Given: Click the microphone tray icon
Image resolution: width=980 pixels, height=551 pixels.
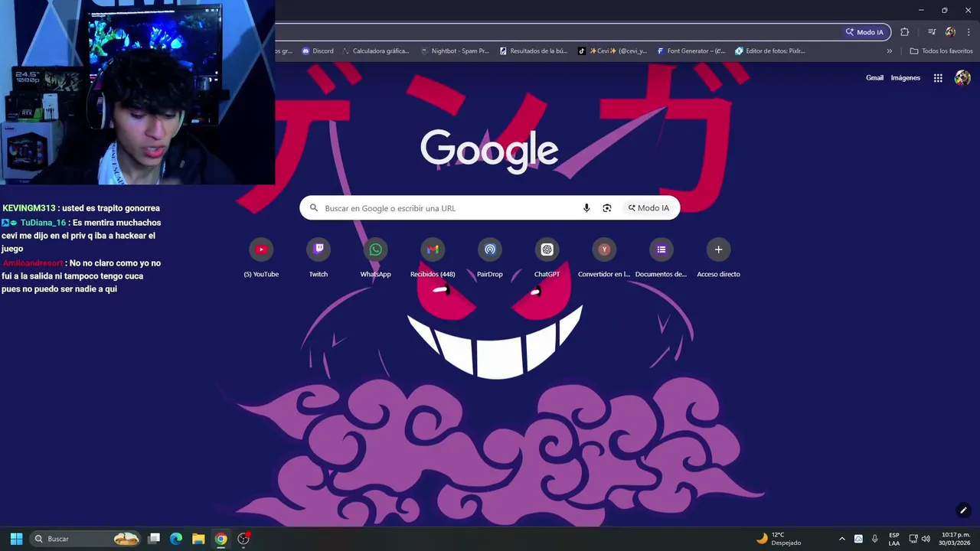Looking at the screenshot, I should click(874, 539).
